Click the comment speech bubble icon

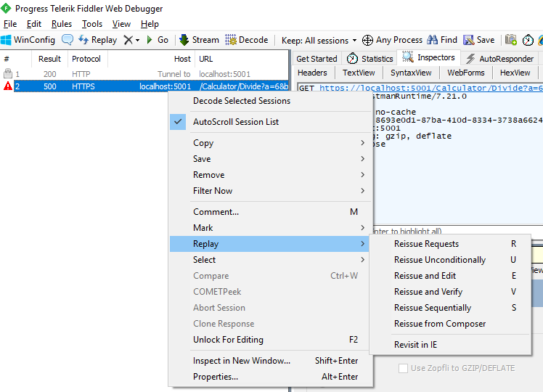click(68, 40)
